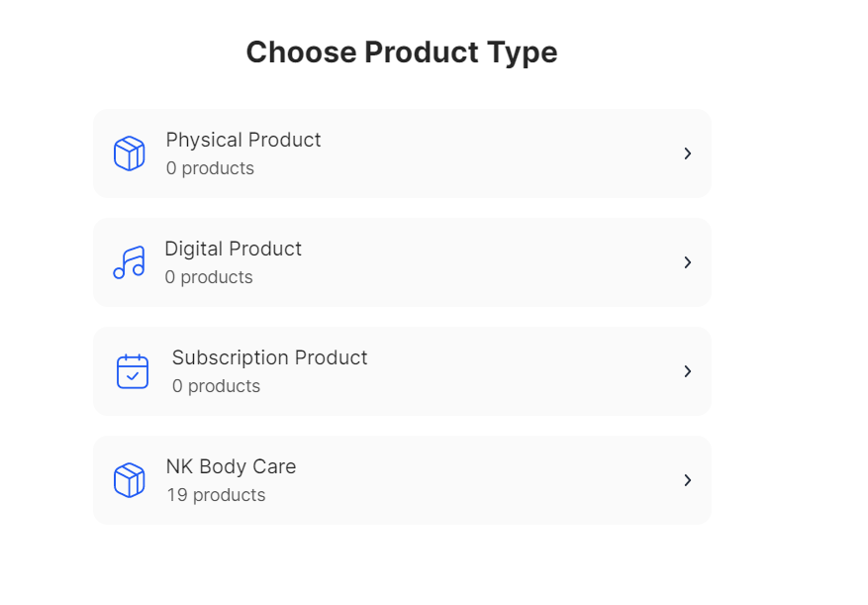Viewport: 868px width, 605px height.
Task: Click "0 products" under Physical Product
Action: [210, 168]
